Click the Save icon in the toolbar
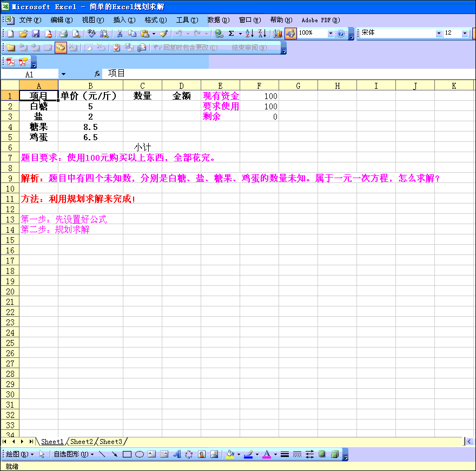Image resolution: width=476 pixels, height=471 pixels. [35, 34]
